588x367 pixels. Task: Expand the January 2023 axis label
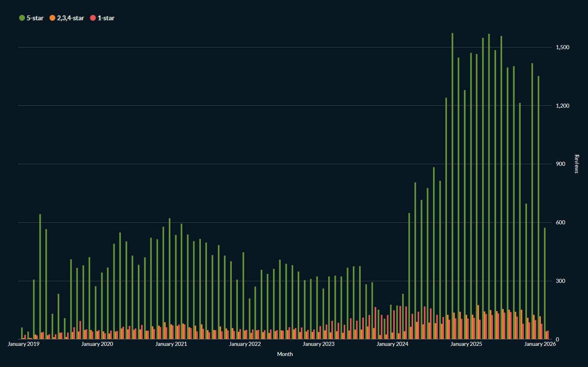pos(318,344)
